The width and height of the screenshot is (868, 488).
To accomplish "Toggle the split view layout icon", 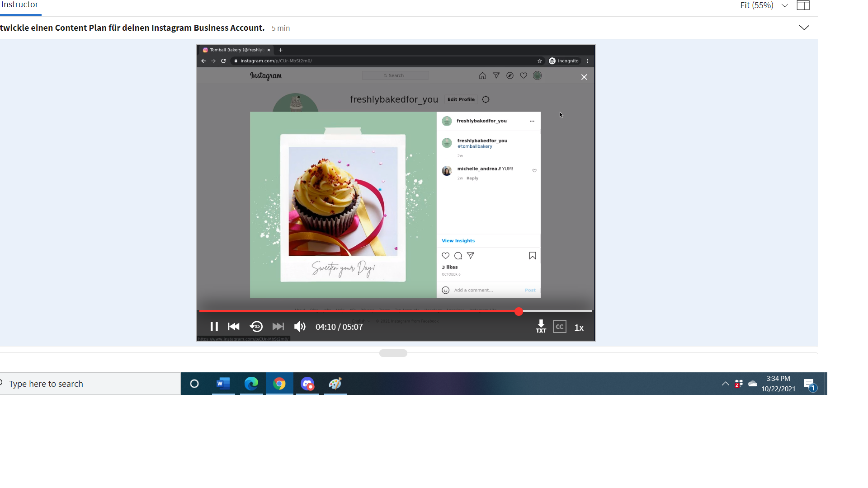I will coord(803,5).
